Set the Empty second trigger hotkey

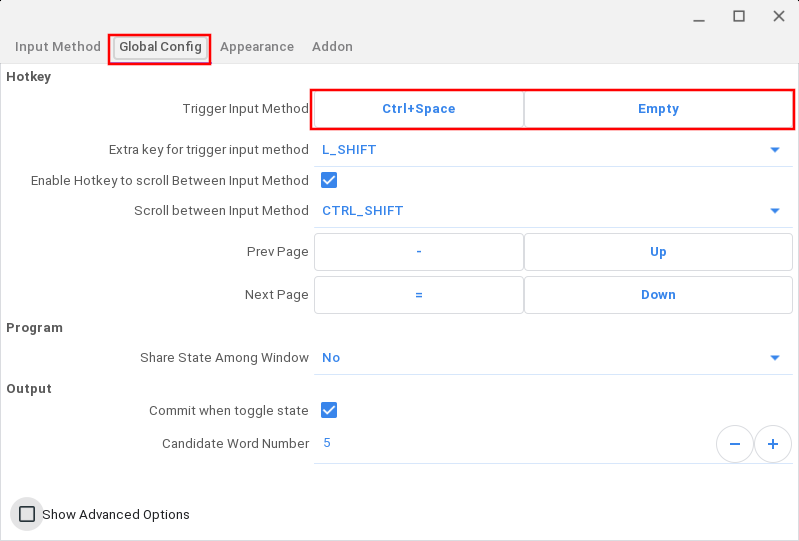point(658,109)
